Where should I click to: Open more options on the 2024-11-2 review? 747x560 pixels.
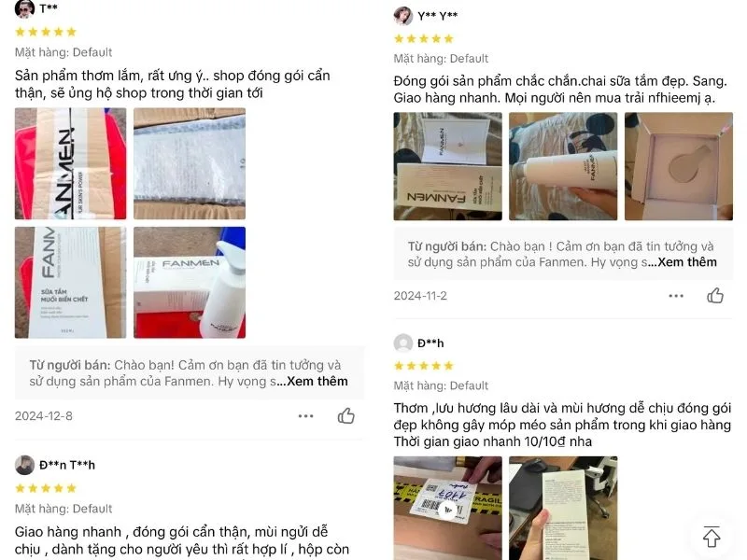(x=675, y=296)
